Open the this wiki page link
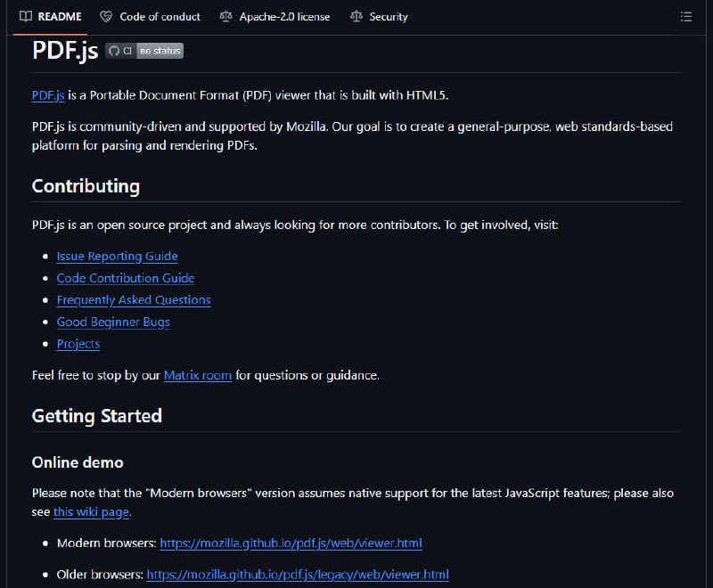 (92, 512)
